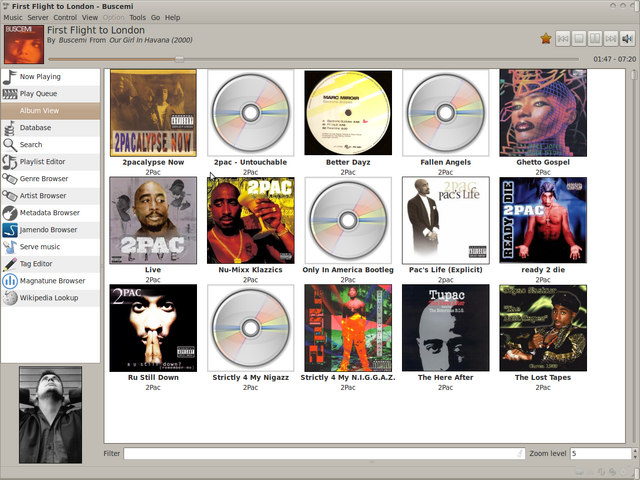The width and height of the screenshot is (640, 480).
Task: Click the The Lost Tapes title text
Action: [x=543, y=378]
